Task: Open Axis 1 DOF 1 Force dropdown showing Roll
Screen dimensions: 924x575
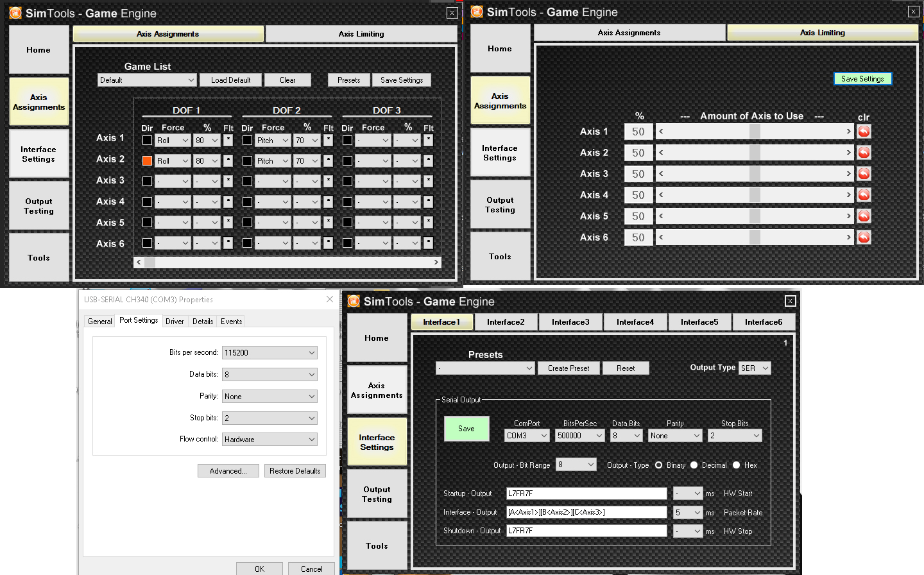Action: point(173,141)
